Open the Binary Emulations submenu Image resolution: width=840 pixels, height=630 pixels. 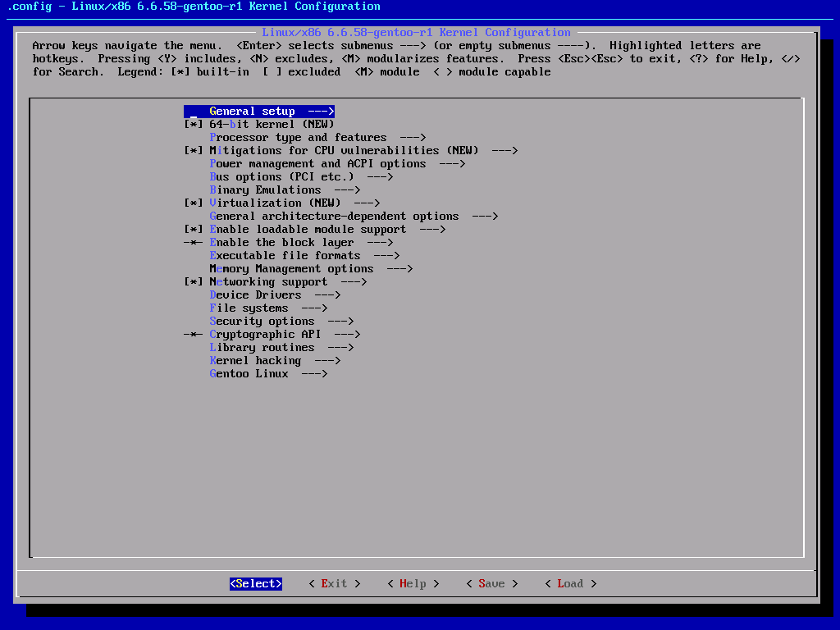pyautogui.click(x=285, y=190)
